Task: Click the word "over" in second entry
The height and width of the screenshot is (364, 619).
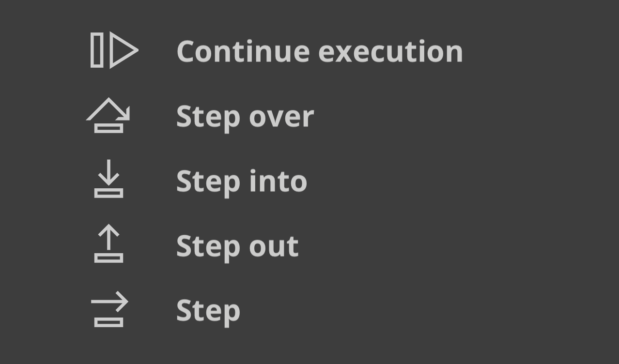Action: [281, 118]
